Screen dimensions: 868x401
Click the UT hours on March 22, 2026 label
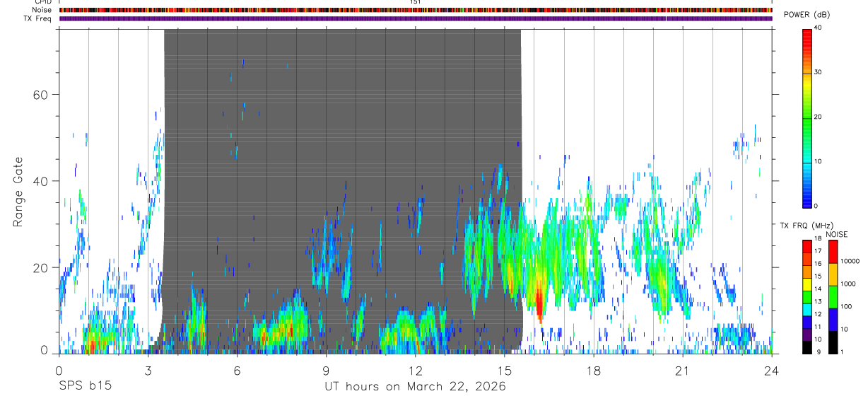tap(414, 387)
